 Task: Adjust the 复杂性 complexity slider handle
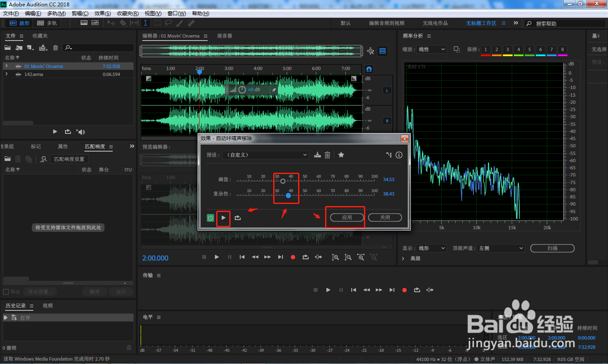[288, 195]
